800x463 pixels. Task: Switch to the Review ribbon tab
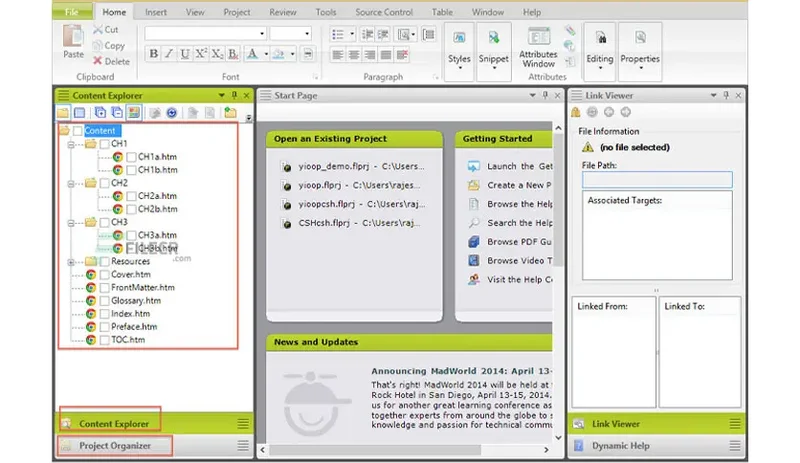[x=283, y=12]
